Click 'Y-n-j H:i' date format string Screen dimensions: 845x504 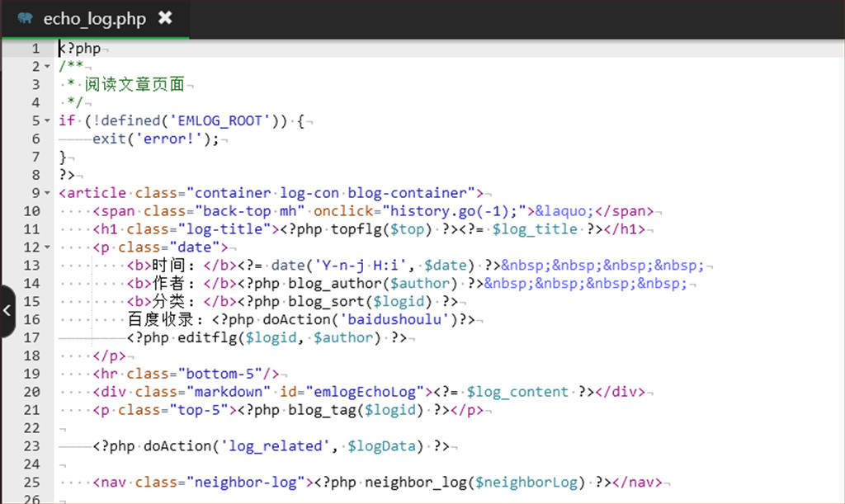[361, 266]
